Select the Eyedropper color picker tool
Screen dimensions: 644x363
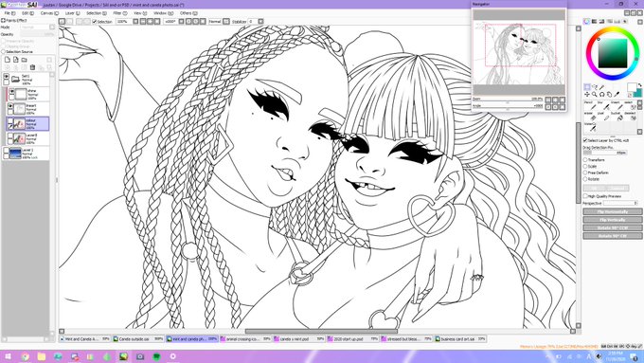[x=617, y=94]
